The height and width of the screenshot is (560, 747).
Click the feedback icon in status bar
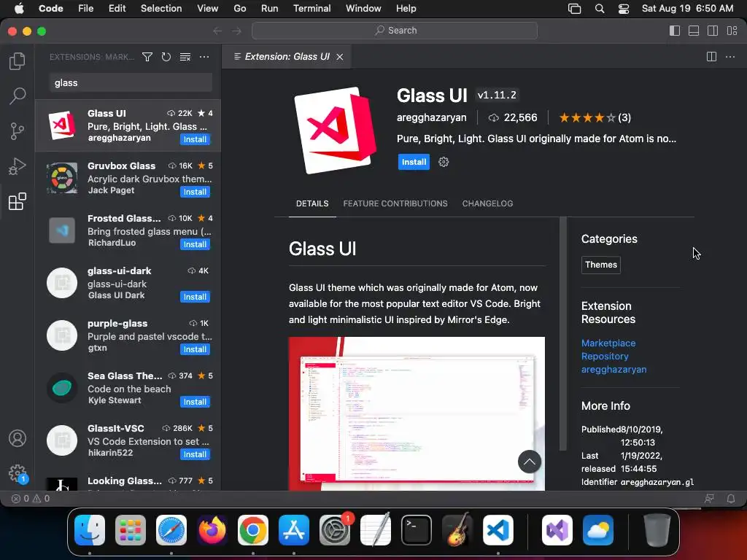click(709, 499)
